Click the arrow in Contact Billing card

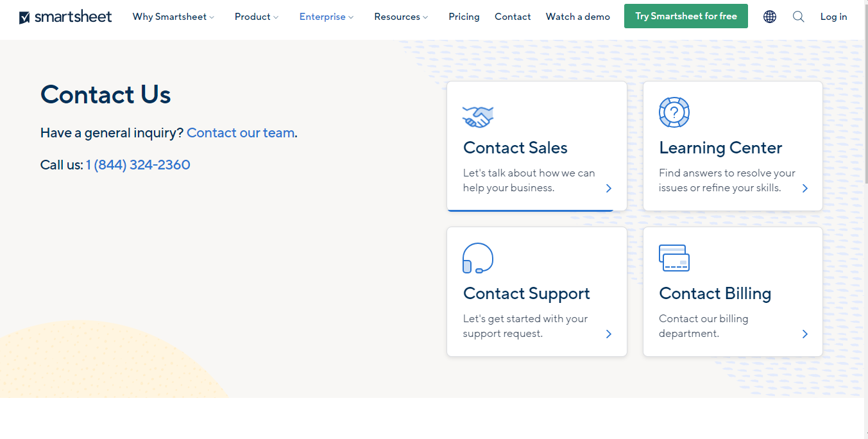point(805,334)
